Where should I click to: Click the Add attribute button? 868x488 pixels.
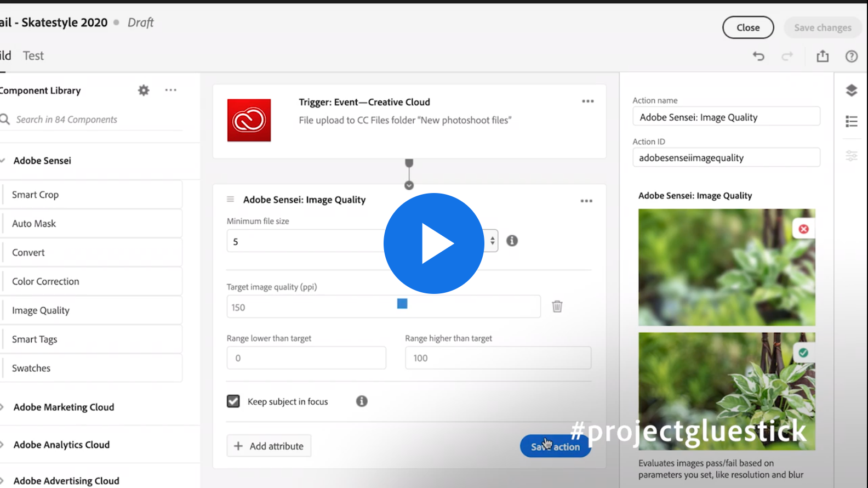pos(269,446)
